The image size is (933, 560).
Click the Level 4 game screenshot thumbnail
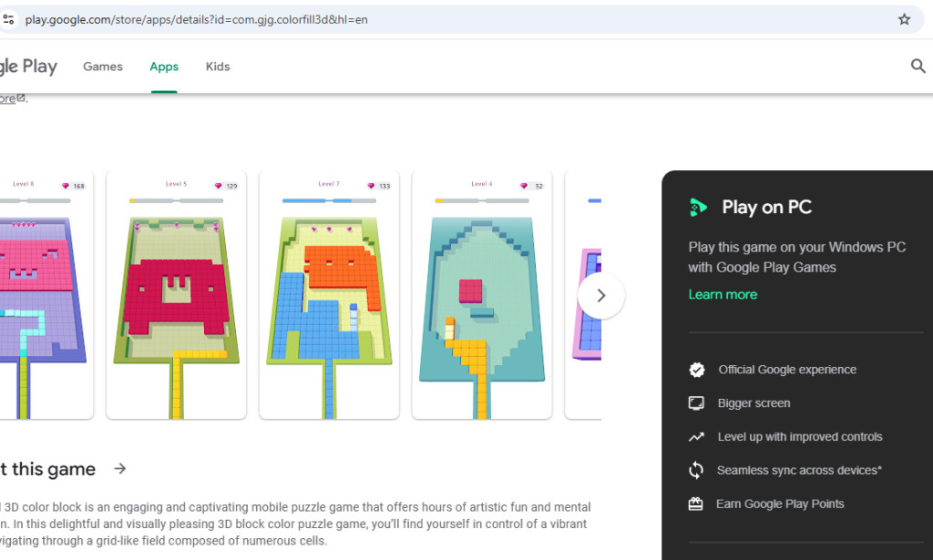(481, 300)
